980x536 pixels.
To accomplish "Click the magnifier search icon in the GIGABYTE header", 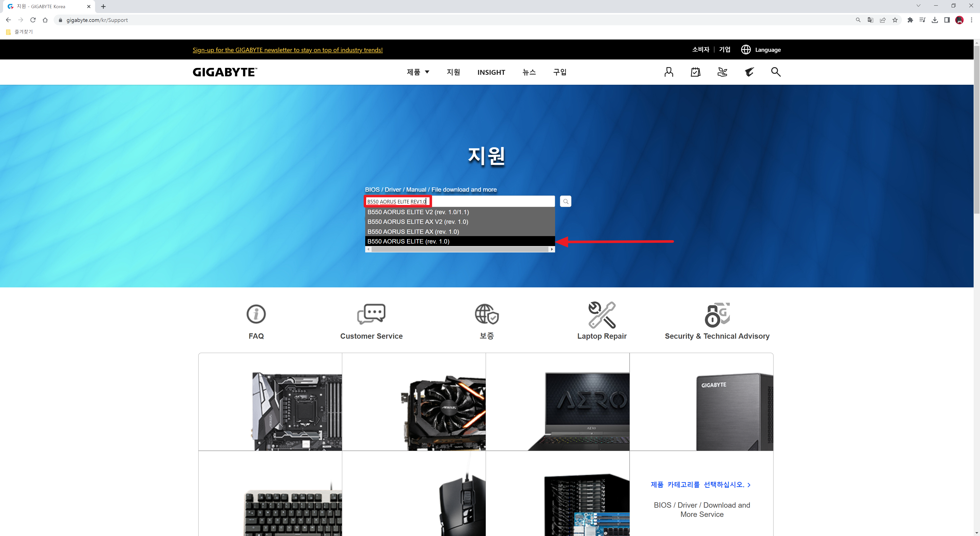I will coord(775,72).
